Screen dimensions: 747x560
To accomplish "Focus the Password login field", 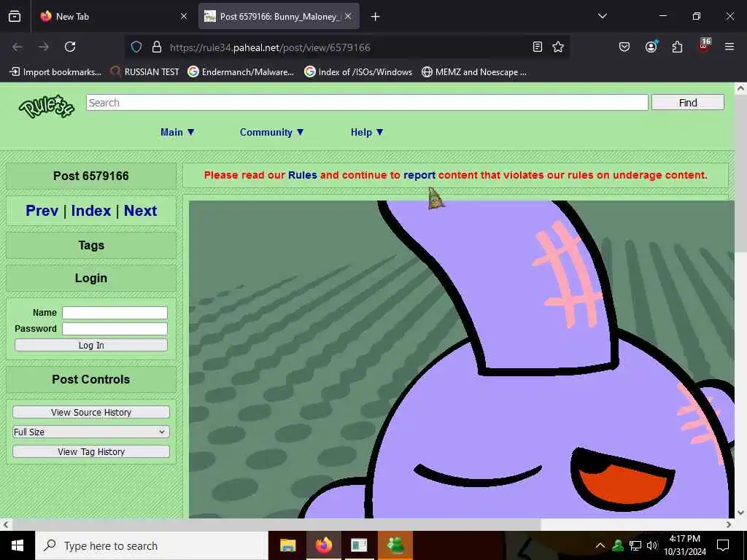I will pyautogui.click(x=115, y=329).
